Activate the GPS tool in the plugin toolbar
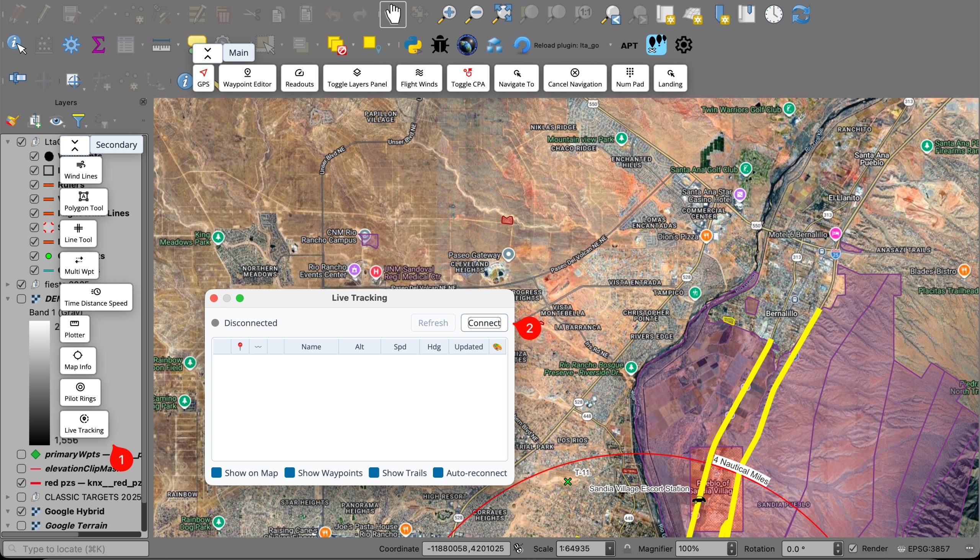Image resolution: width=980 pixels, height=560 pixels. 203,78
